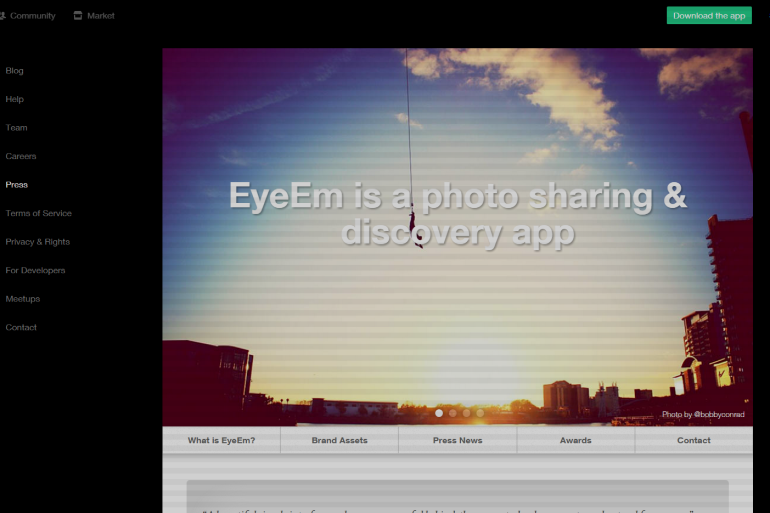Click the Community people icon

point(2,16)
